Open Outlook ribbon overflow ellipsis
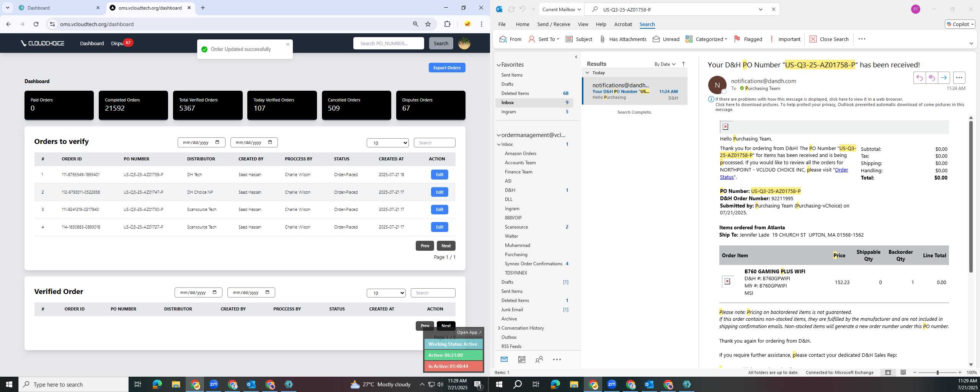 pos(862,39)
